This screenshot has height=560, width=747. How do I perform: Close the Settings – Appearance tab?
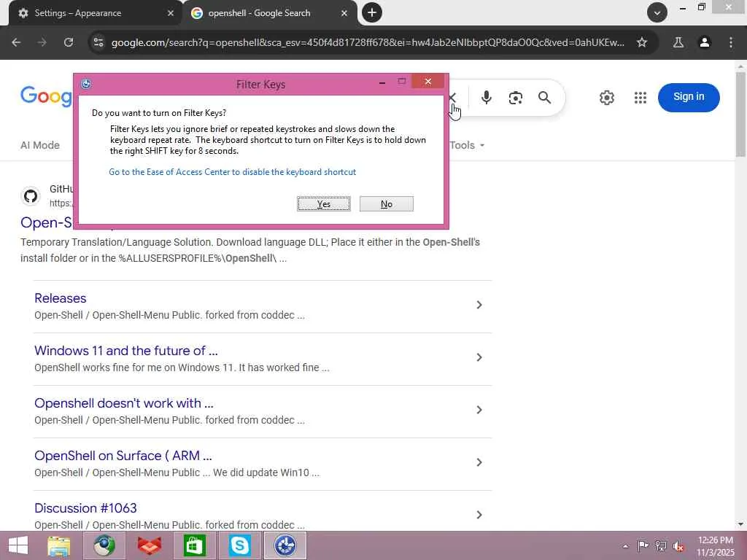tap(171, 13)
